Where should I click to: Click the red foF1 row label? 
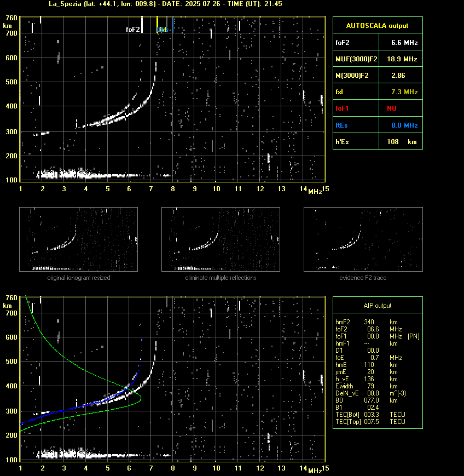[x=342, y=108]
